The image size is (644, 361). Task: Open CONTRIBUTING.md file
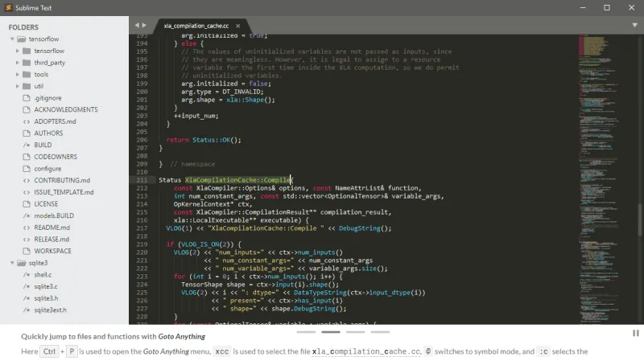click(x=62, y=180)
